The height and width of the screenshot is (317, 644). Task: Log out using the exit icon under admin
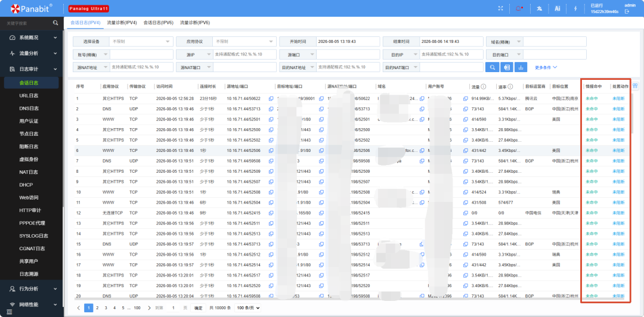[x=627, y=11]
